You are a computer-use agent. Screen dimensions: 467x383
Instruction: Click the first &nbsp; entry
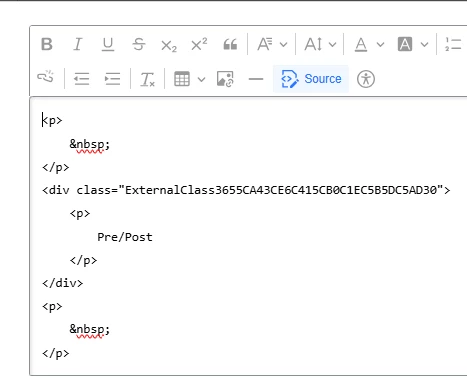click(89, 144)
